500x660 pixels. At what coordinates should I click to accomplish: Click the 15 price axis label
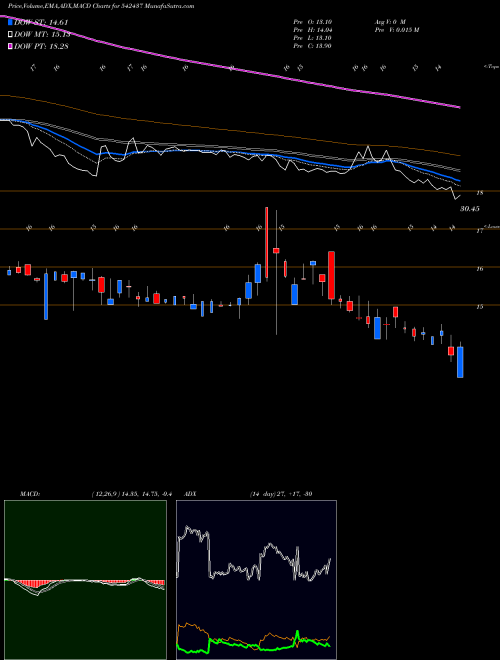click(x=479, y=307)
